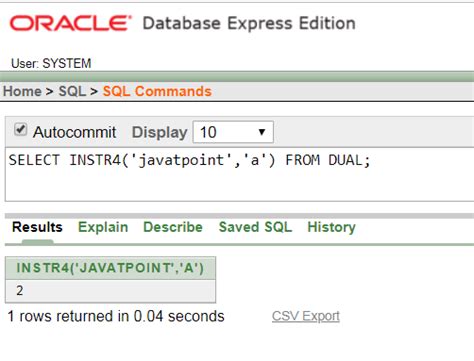Switch to the Results tab

pos(37,227)
